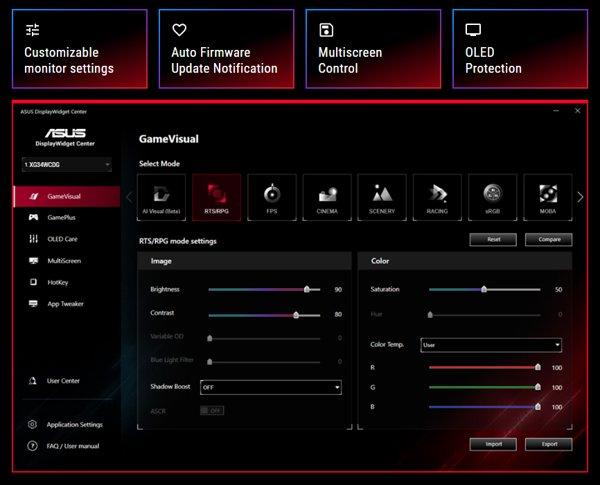Viewport: 600px width, 485px height.
Task: Open the monitor model dropdown
Action: 67,165
